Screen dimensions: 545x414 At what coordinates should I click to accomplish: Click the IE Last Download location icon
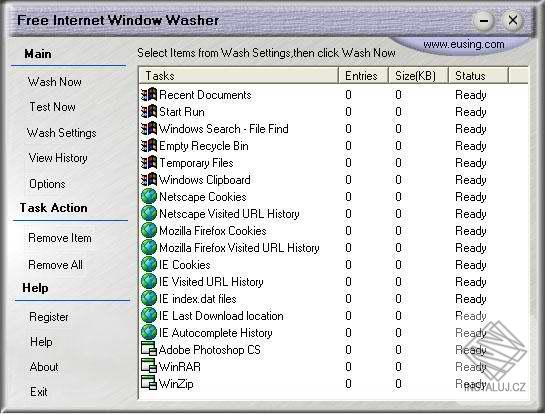149,316
